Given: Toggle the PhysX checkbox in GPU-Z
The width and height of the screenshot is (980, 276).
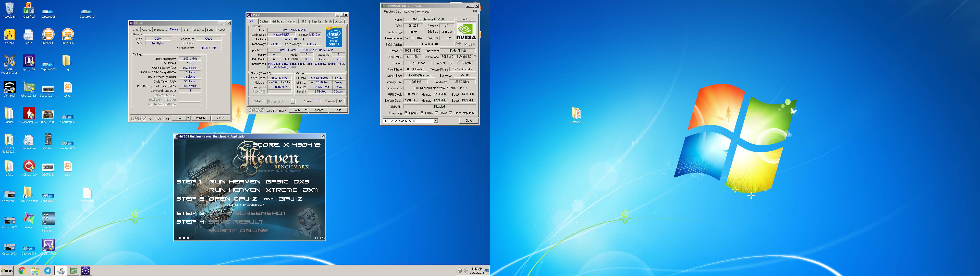Looking at the screenshot, I should (436, 113).
